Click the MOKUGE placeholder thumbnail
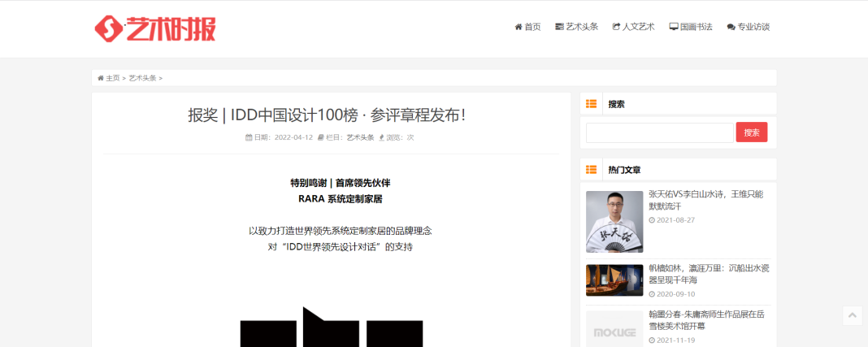 614,329
